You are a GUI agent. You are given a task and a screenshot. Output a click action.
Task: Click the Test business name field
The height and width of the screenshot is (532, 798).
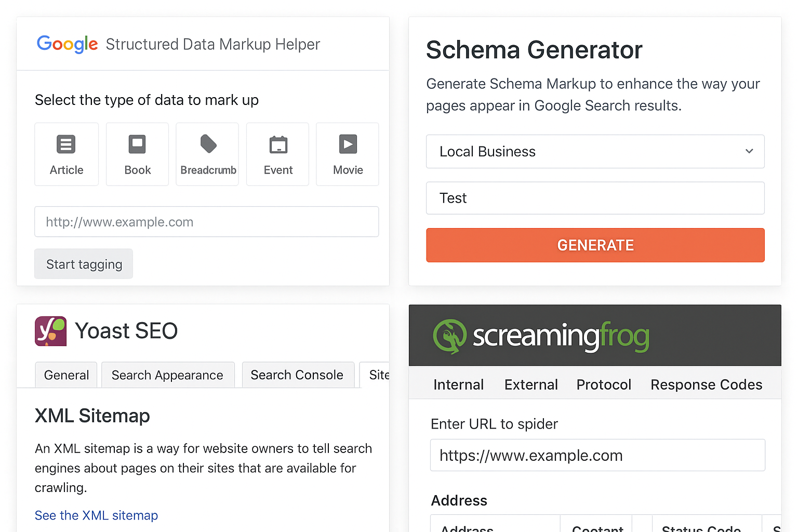(x=594, y=198)
